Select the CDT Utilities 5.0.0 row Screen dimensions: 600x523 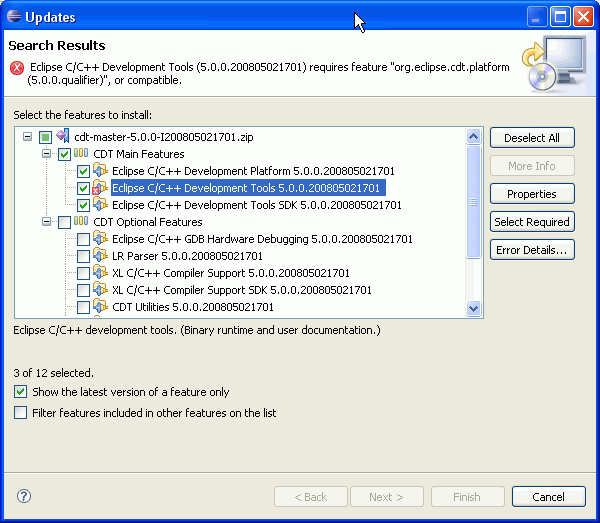192,307
